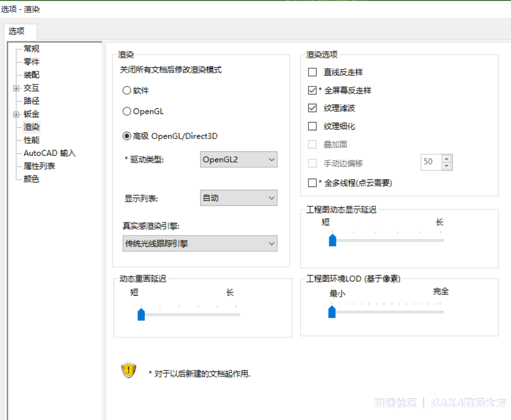Click the 对于以后新建的文档起作用 footnote text
Screen dimensions: 511x420
click(200, 374)
